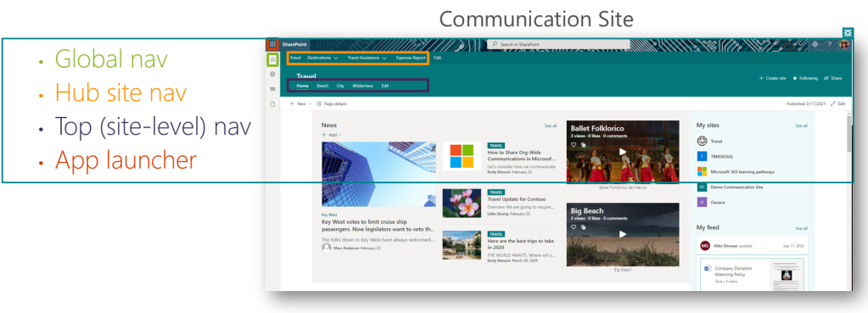
Task: Like the Big Beach video with heart icon
Action: [x=574, y=226]
